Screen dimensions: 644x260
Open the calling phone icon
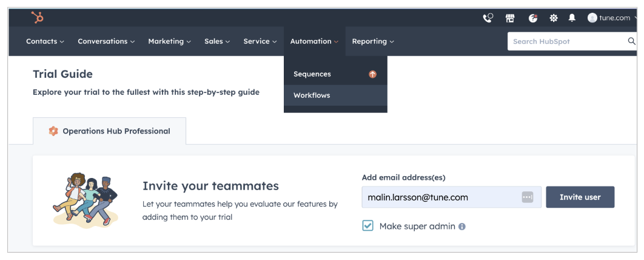[488, 18]
